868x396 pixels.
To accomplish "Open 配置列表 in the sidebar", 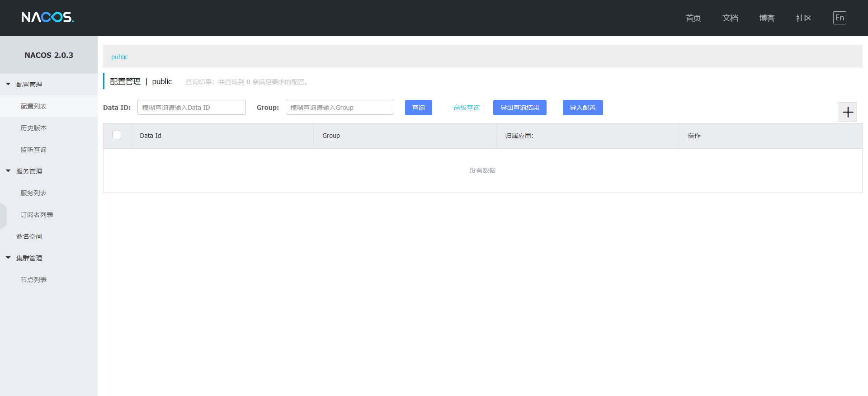I will [49, 106].
